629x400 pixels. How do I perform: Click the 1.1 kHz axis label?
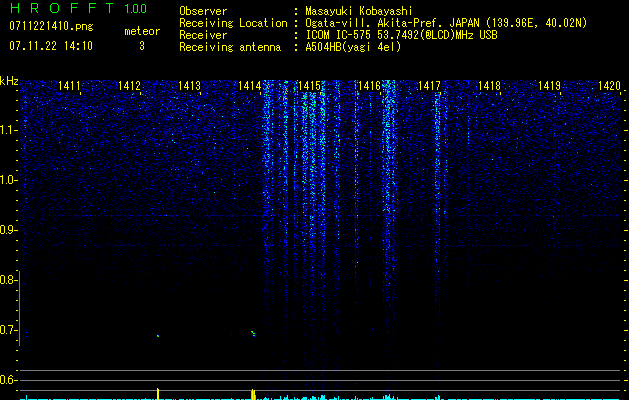tap(8, 130)
